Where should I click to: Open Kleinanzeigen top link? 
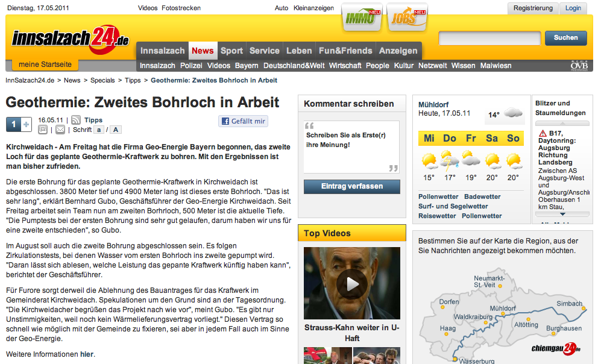pos(313,8)
